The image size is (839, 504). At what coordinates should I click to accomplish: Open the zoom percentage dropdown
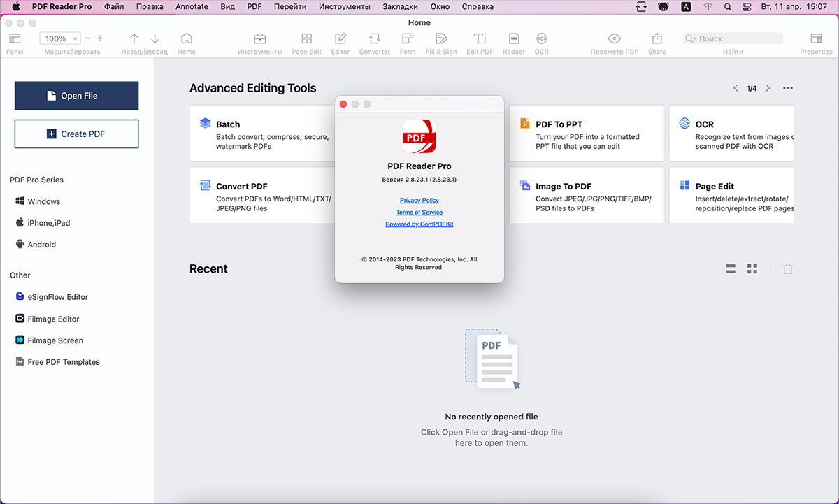pos(60,38)
